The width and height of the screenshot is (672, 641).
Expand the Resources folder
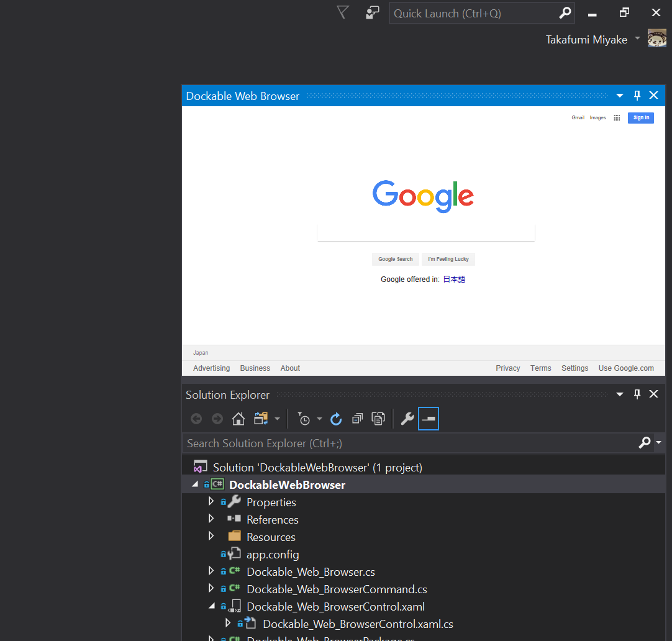point(211,536)
